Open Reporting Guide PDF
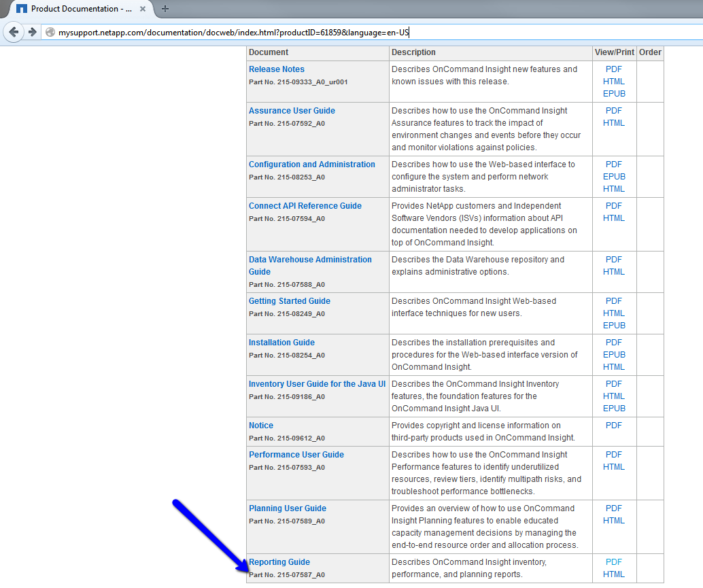The height and width of the screenshot is (588, 703). tap(614, 562)
